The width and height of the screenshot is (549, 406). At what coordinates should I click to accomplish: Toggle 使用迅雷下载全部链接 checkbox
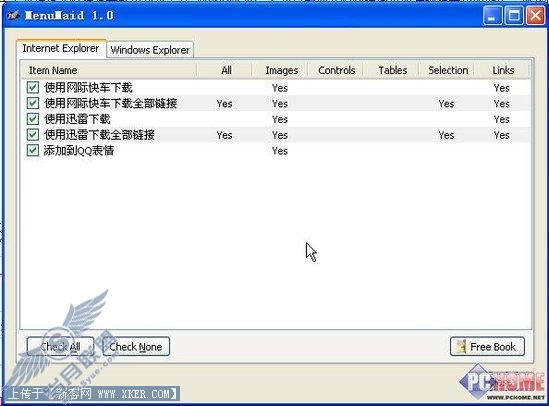33,134
